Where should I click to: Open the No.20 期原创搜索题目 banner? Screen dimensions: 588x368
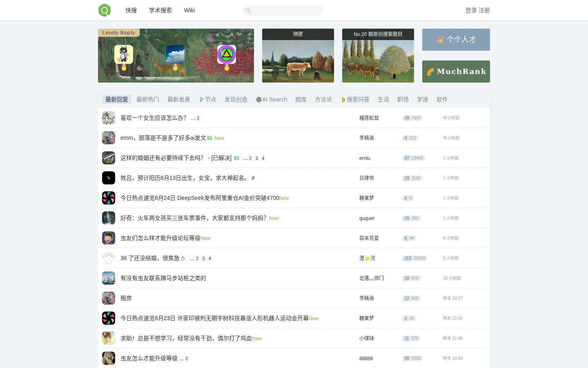tap(378, 56)
